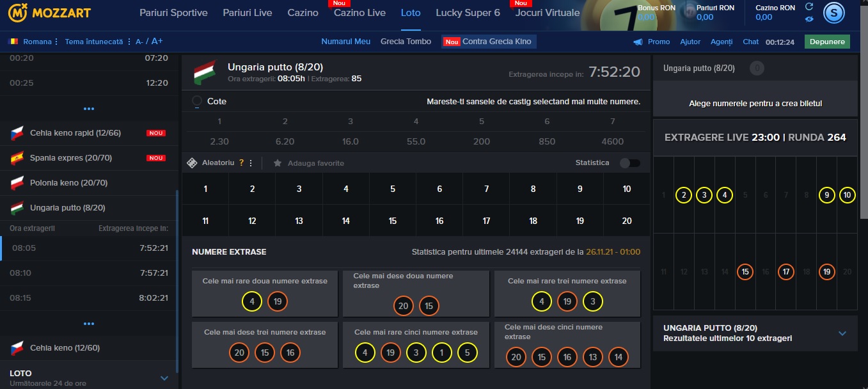Open Jocuri Virtuale tab
This screenshot has height=389, width=868.
coord(548,13)
